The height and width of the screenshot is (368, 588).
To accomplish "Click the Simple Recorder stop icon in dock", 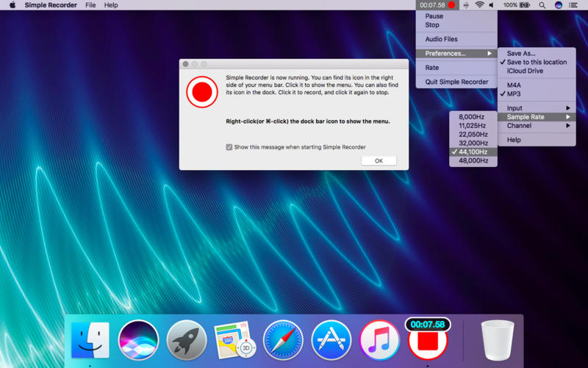I will pos(428,341).
